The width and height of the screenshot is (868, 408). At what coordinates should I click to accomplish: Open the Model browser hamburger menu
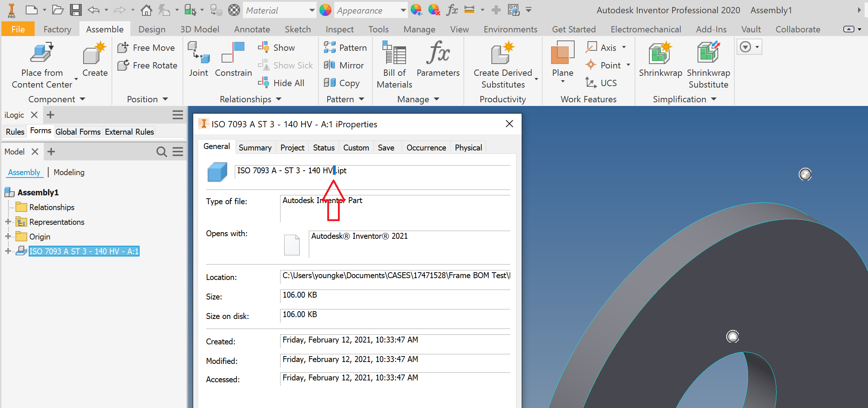click(x=178, y=152)
